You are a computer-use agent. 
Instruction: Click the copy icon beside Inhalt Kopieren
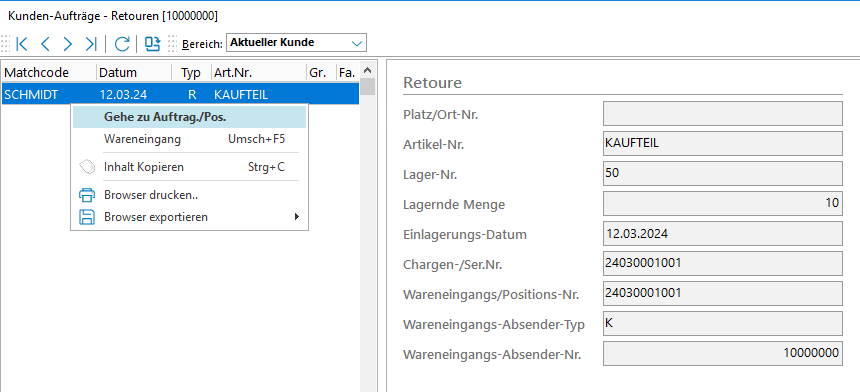point(87,167)
